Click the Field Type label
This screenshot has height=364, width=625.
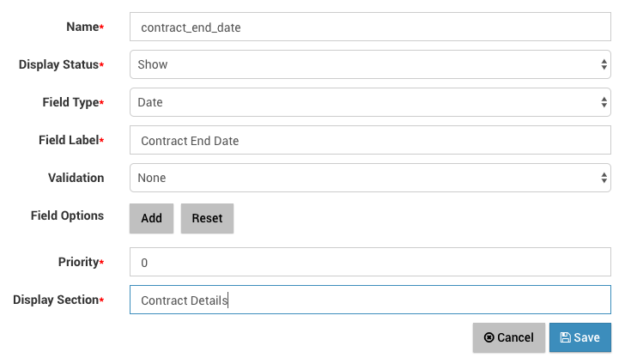click(70, 102)
